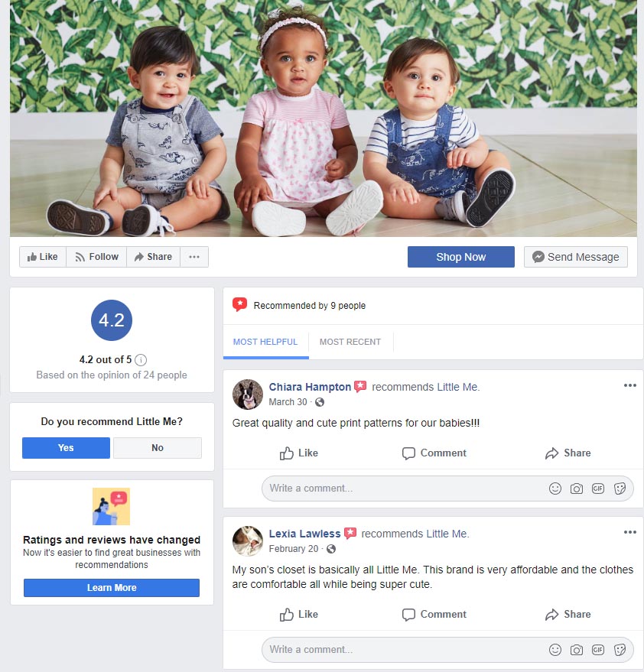
Task: Open sticker picker in Chiara's comment box
Action: click(x=620, y=489)
